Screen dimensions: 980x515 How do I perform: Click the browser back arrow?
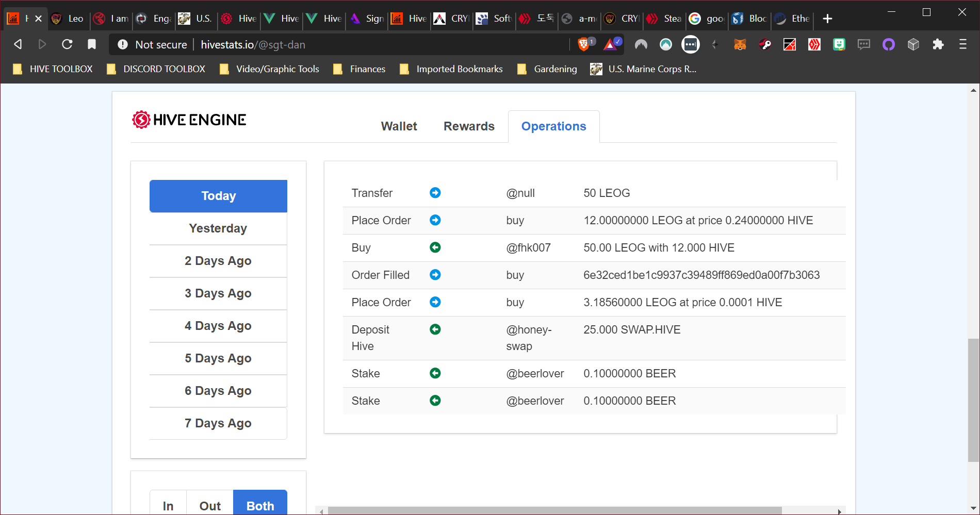click(x=18, y=44)
